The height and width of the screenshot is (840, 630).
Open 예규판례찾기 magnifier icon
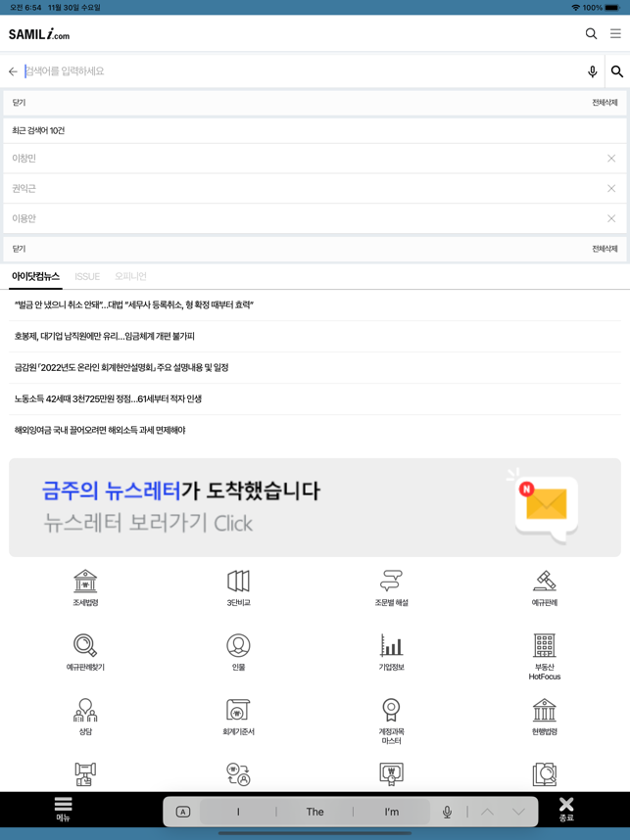[x=85, y=645]
